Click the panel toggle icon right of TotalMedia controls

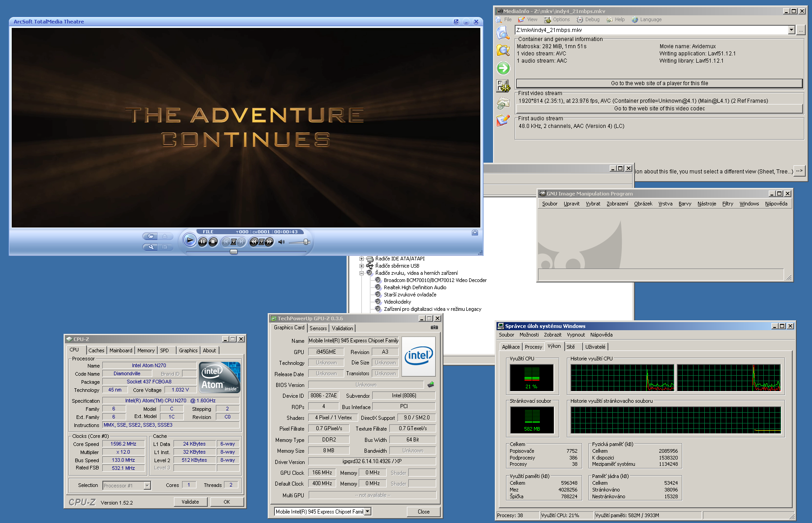(475, 232)
